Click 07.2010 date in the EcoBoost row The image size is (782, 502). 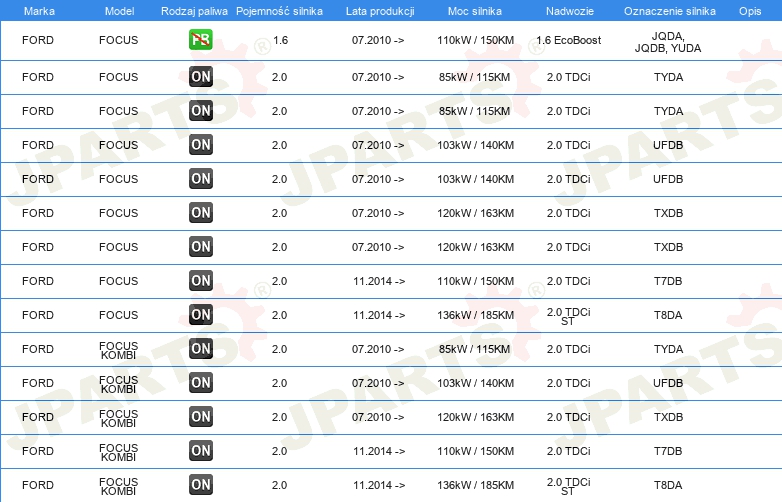pyautogui.click(x=378, y=40)
